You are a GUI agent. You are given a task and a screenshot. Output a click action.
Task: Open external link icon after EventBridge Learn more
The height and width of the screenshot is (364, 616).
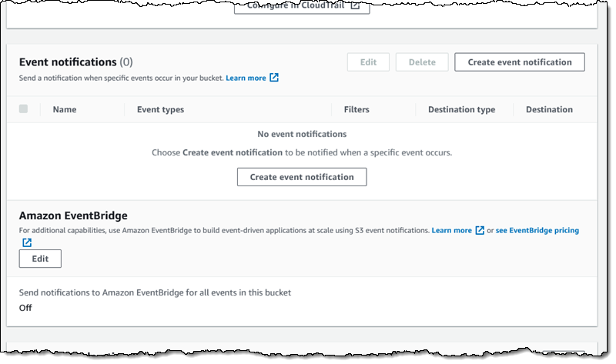[x=480, y=230]
